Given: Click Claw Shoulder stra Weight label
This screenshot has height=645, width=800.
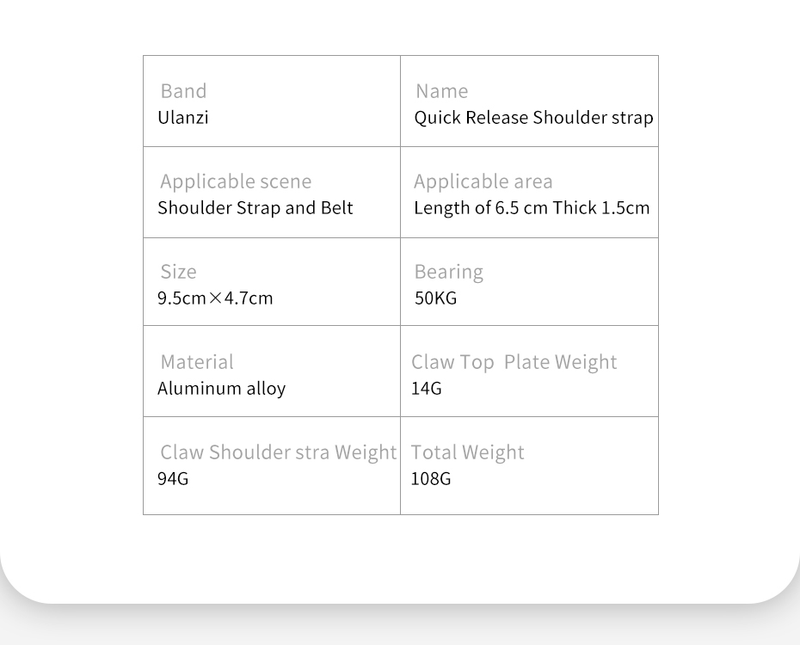Looking at the screenshot, I should [x=278, y=452].
